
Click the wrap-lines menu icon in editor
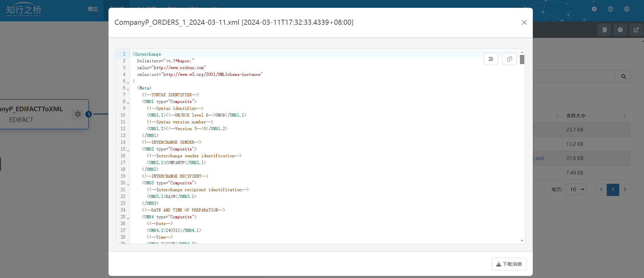[491, 59]
